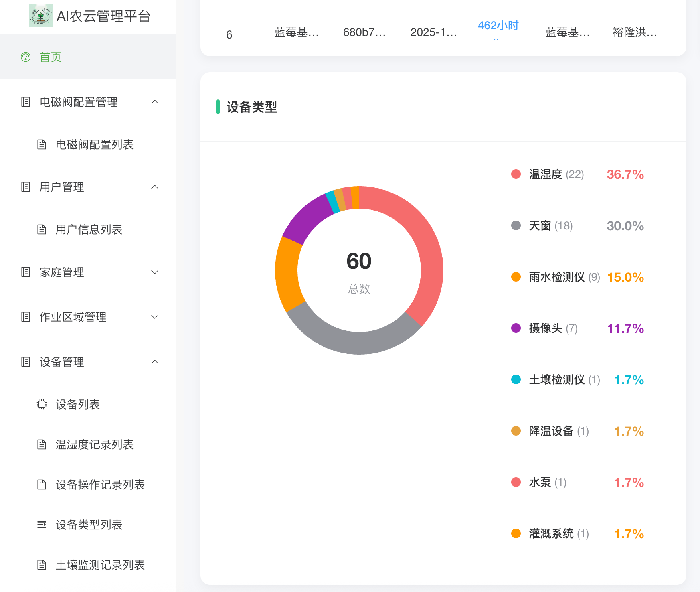Click the orange 雨水检测仪 legend color dot
The image size is (700, 592).
tap(516, 277)
